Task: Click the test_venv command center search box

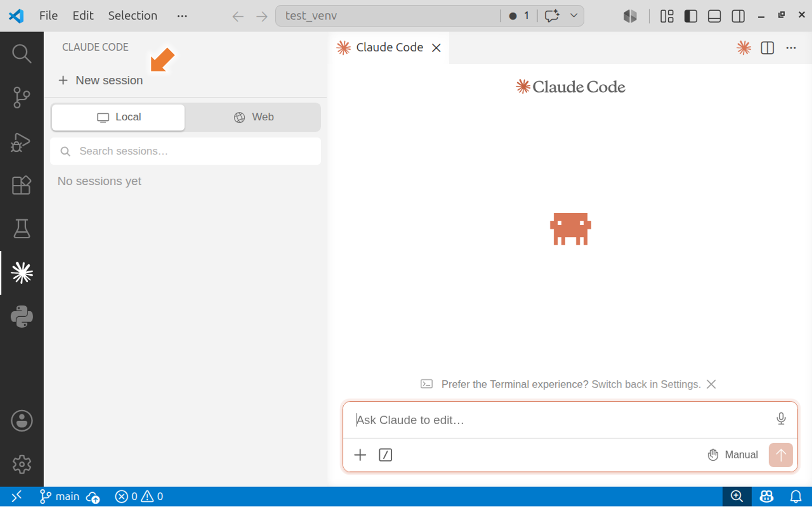Action: point(388,16)
